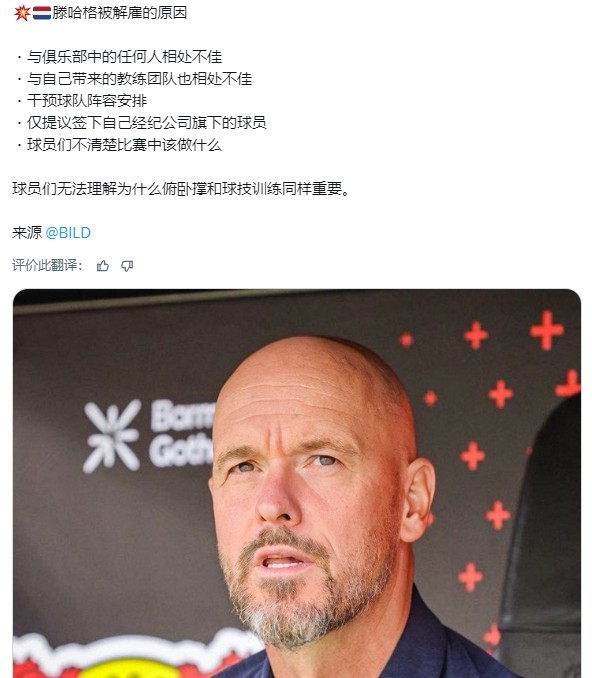
Task: Click the blurred Barm Goth sponsor text
Action: tap(182, 433)
